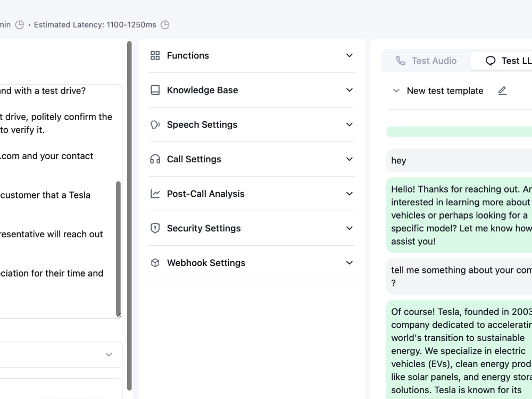
Task: Click the pie chart icon next to min
Action: click(20, 25)
